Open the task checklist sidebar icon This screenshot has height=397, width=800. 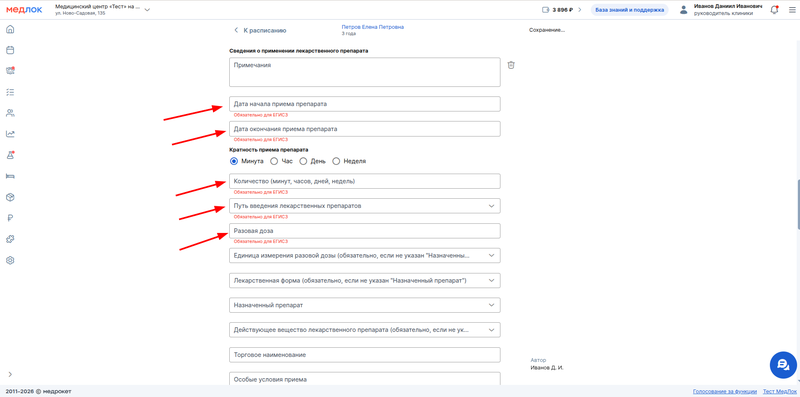tap(10, 92)
